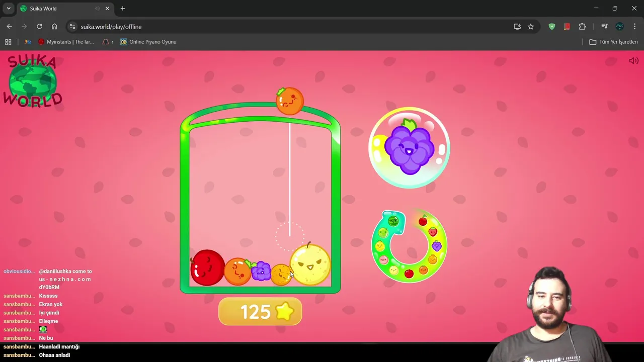View site information for suika.world

(x=72, y=27)
